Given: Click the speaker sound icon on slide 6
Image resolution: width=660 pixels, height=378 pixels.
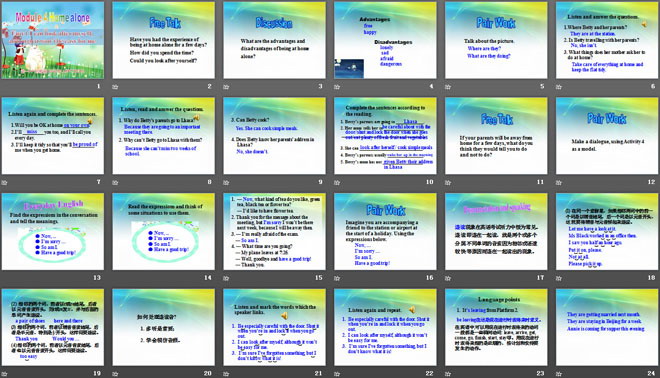Looking at the screenshot, I should [x=644, y=24].
